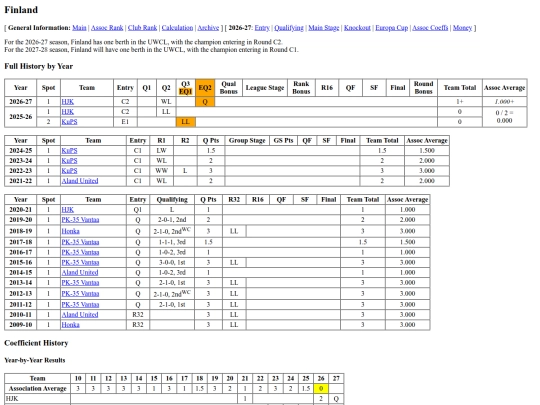Click the League Stage column header

[x=265, y=88]
